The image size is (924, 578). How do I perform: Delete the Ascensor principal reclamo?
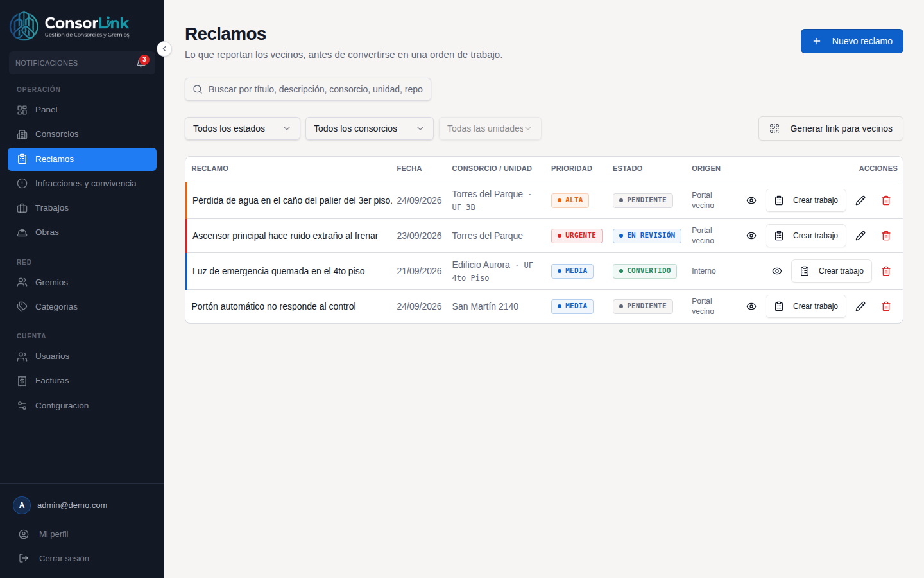(x=886, y=236)
